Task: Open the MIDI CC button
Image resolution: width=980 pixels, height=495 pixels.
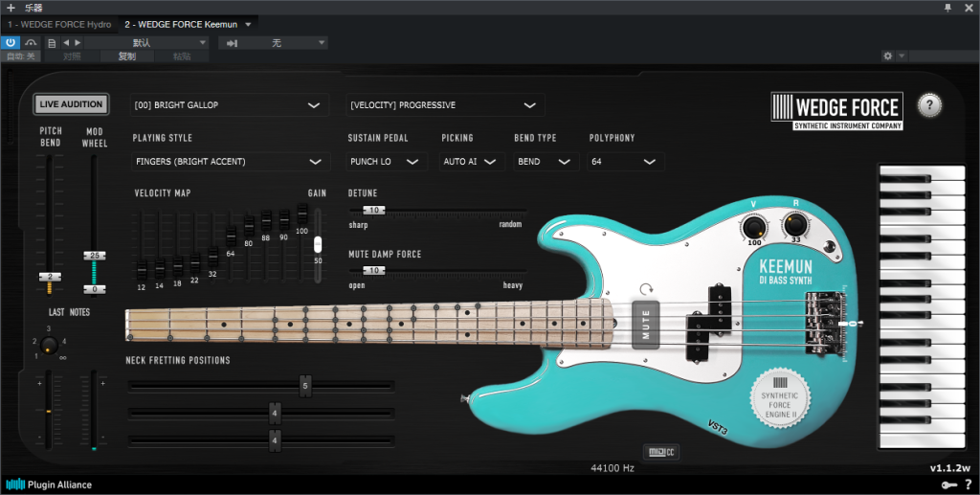Action: tap(661, 452)
